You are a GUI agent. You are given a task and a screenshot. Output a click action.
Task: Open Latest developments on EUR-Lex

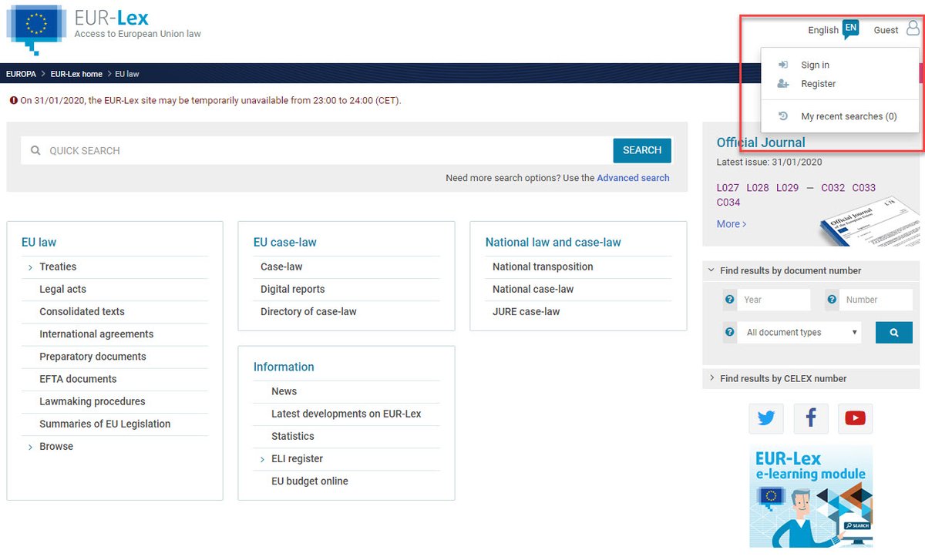click(x=346, y=414)
